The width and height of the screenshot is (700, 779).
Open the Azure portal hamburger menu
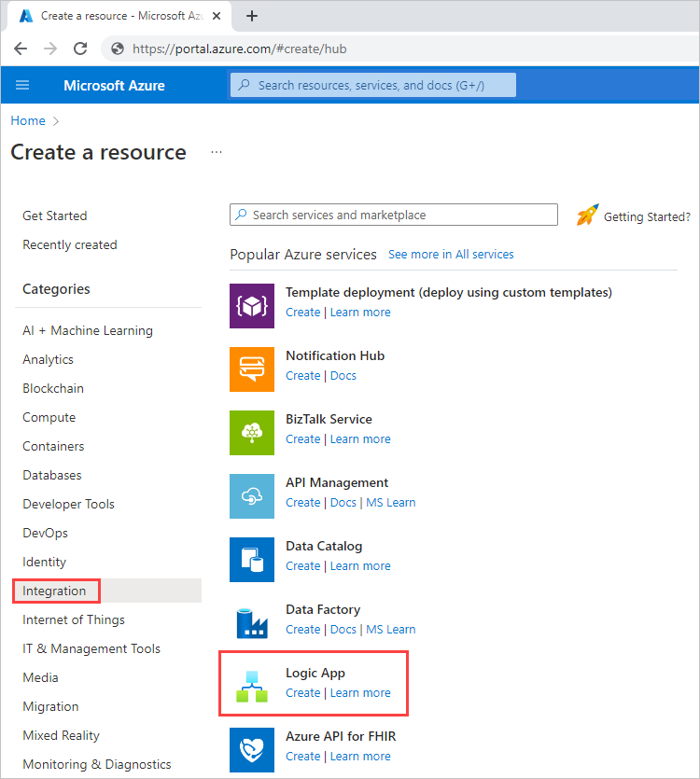[x=22, y=85]
